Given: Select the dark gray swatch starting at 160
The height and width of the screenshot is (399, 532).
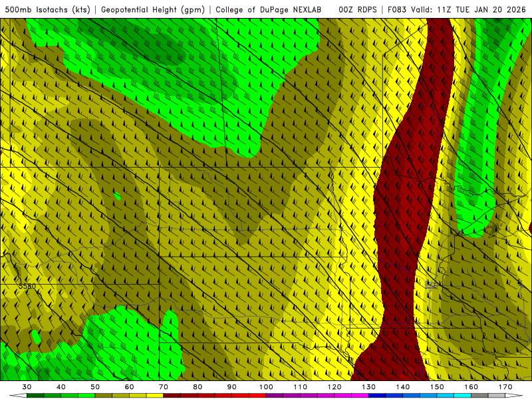Looking at the screenshot, I should pyautogui.click(x=479, y=396).
